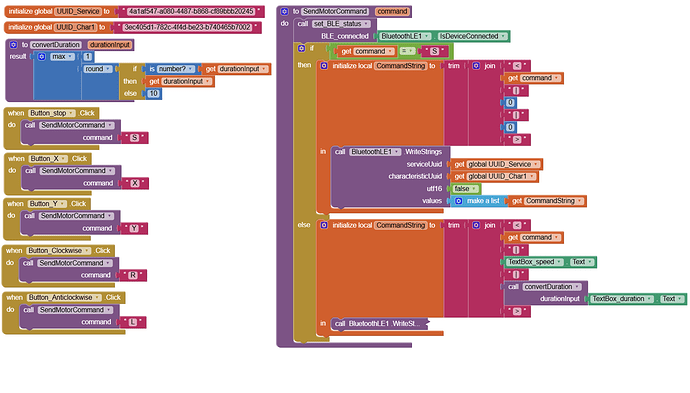Open get durationInput dropdown in then slot
The image size is (690, 393).
click(x=207, y=81)
